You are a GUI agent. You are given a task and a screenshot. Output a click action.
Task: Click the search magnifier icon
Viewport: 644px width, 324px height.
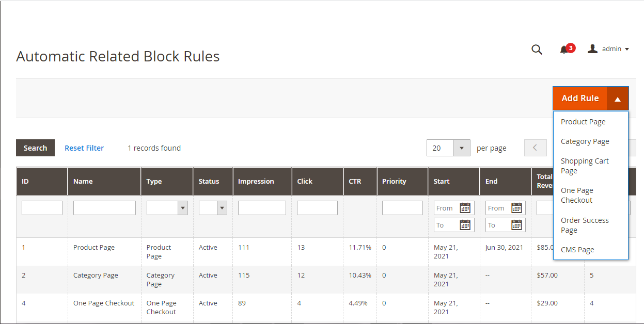click(537, 50)
